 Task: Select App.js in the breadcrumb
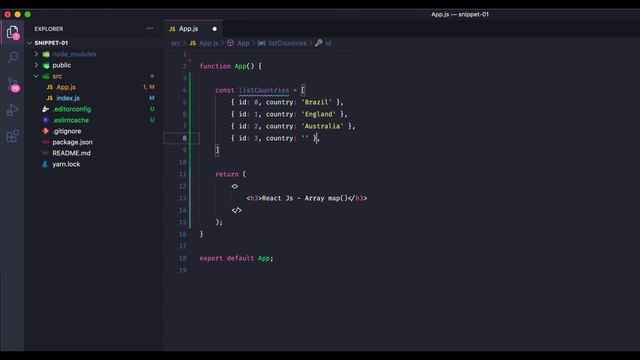click(209, 43)
